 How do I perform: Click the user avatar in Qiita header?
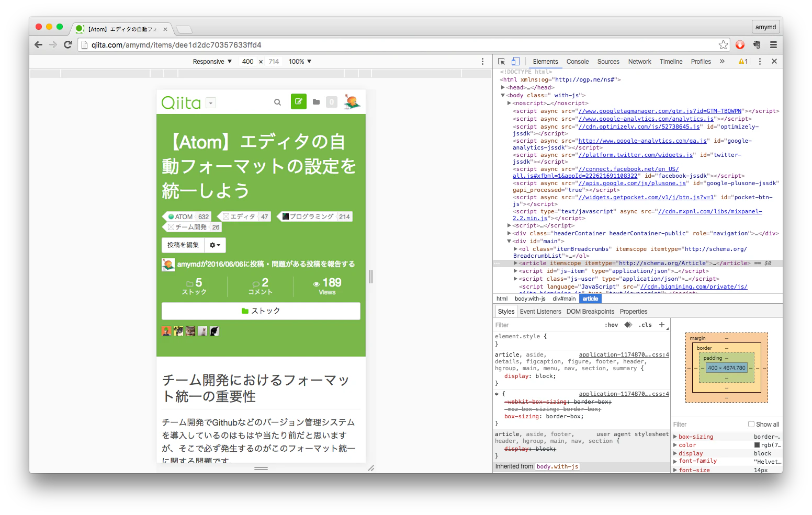point(352,101)
